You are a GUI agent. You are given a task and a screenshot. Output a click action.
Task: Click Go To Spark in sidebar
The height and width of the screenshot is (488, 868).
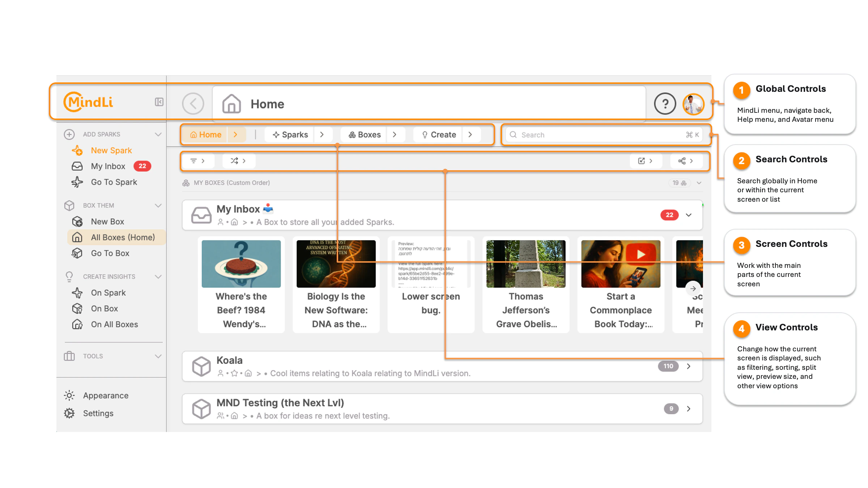114,182
